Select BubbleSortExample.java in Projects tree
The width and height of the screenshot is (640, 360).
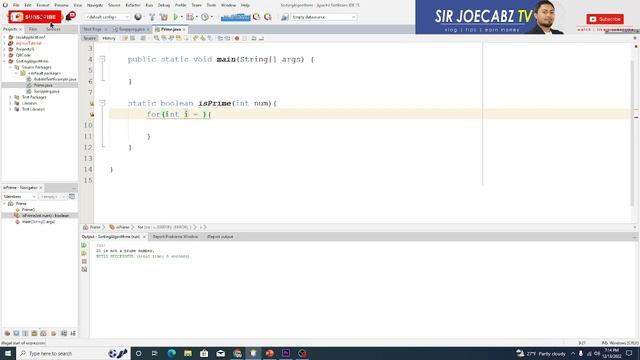point(55,79)
